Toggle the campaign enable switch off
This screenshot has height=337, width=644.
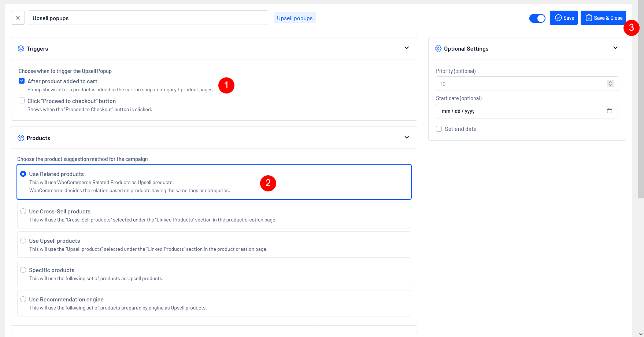(537, 18)
